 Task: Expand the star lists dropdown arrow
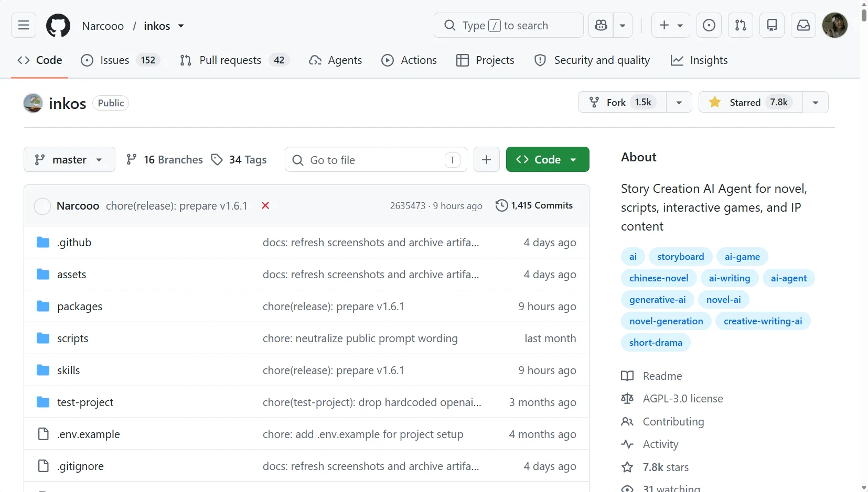816,102
